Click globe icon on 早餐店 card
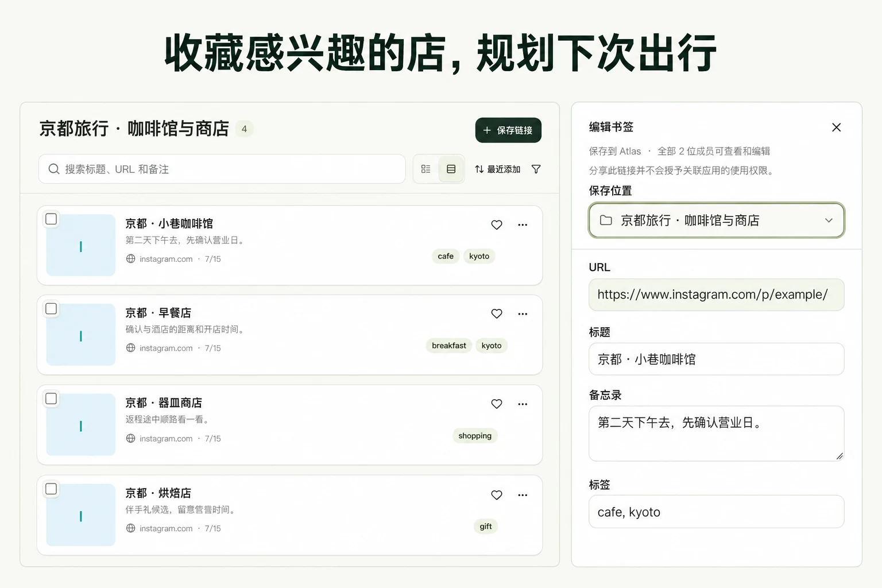The height and width of the screenshot is (588, 882). (x=131, y=348)
